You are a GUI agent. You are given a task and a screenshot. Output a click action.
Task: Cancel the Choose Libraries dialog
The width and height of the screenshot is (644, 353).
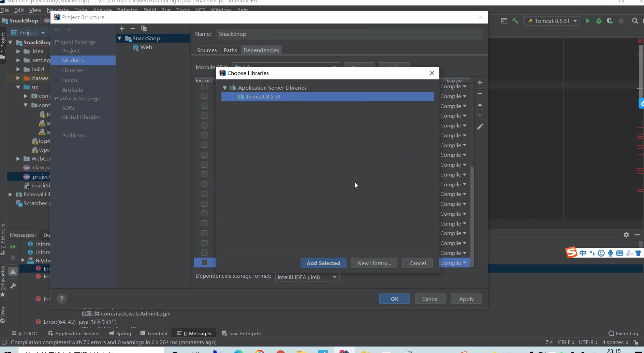(418, 263)
